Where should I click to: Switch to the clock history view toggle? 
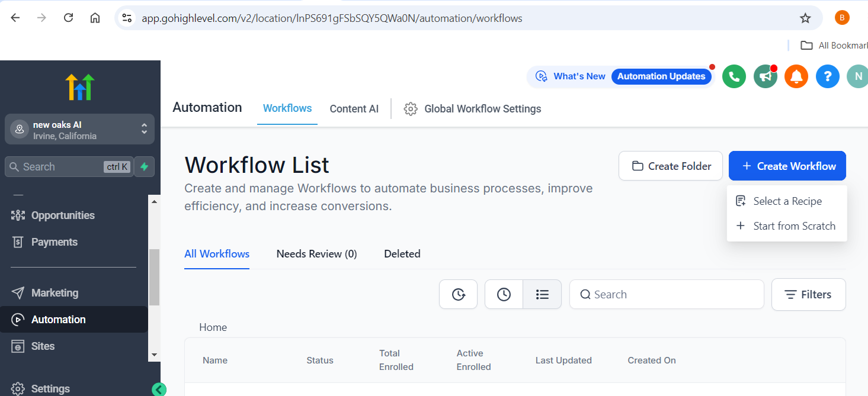tap(504, 294)
